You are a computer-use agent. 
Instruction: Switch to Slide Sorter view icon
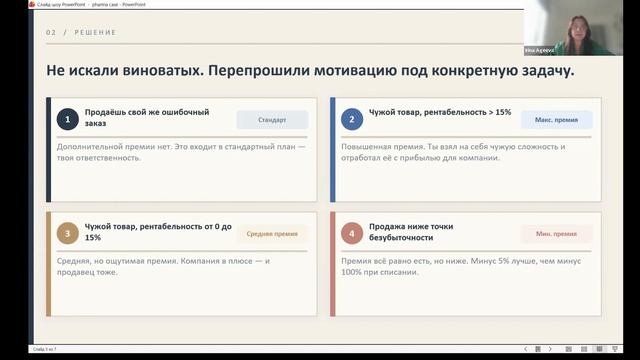point(584,349)
